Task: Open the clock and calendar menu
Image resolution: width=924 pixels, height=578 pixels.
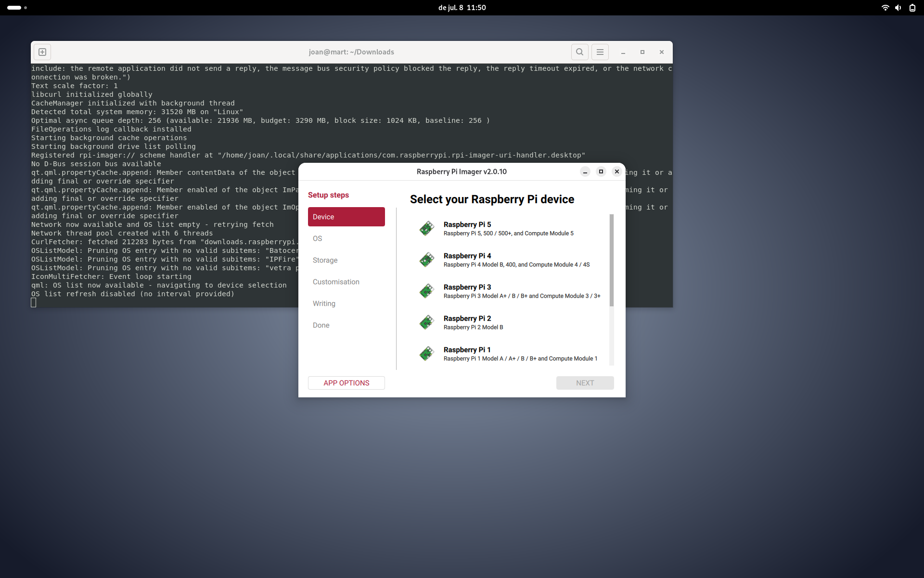Action: click(x=462, y=8)
